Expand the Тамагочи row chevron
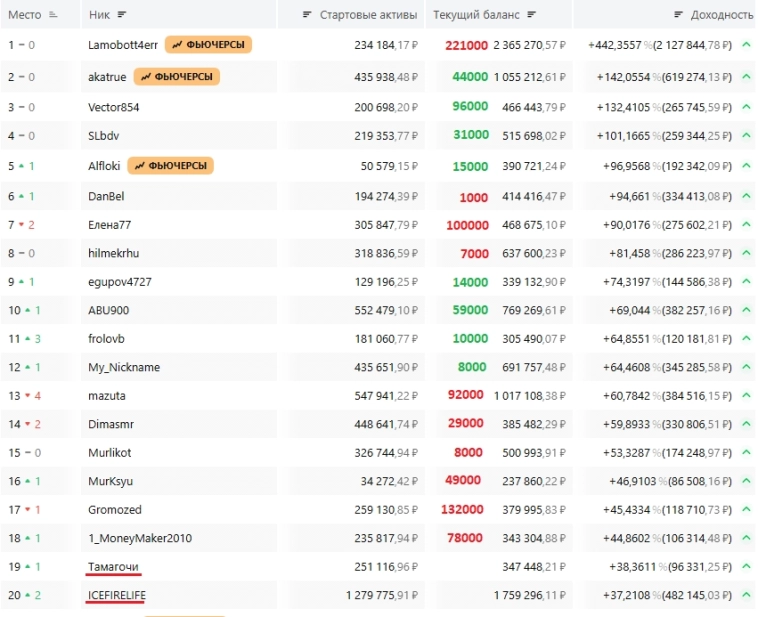The width and height of the screenshot is (758, 617). [746, 566]
